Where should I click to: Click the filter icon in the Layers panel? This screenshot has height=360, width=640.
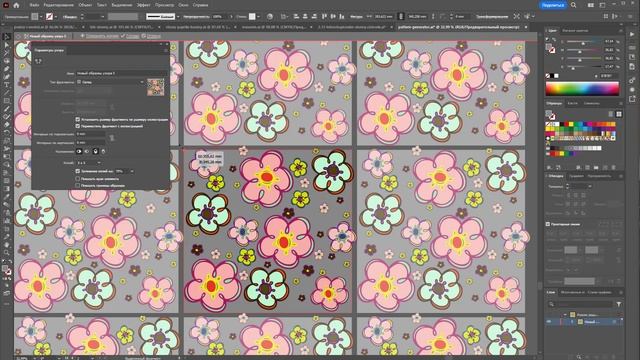pos(619,304)
